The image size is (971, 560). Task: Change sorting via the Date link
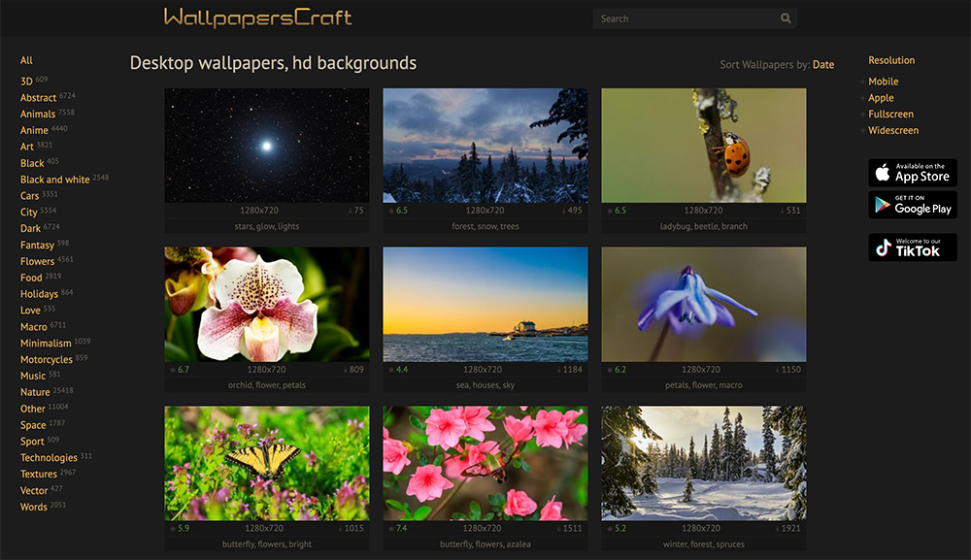click(x=822, y=65)
